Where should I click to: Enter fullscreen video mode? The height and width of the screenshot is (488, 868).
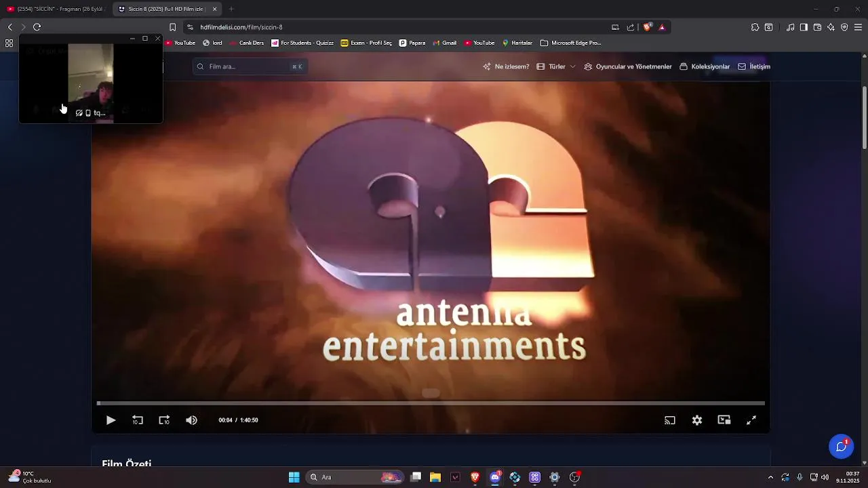[x=751, y=420]
